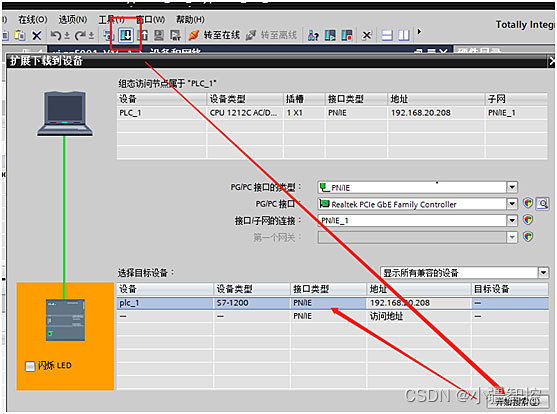Enable the 闪烁 LED checkbox
557x414 pixels.
(30, 366)
